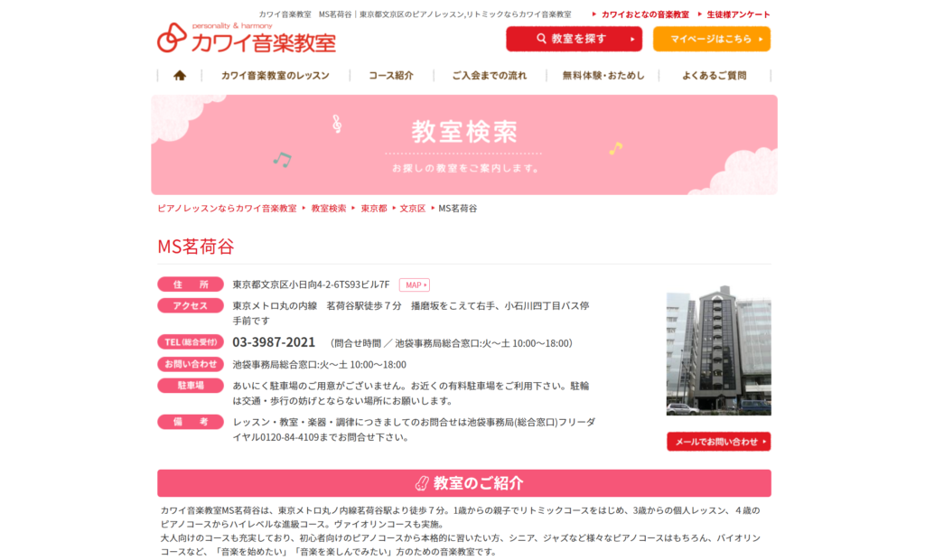This screenshot has height=560, width=925.
Task: Click address text 東京都文京区小日向4-2-6TS93ビル7F
Action: pyautogui.click(x=311, y=285)
